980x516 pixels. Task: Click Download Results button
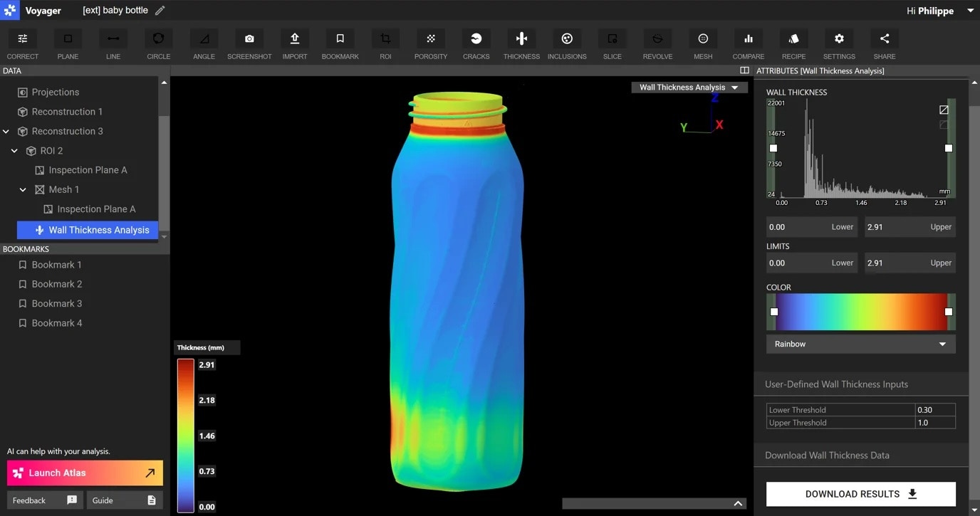point(860,494)
